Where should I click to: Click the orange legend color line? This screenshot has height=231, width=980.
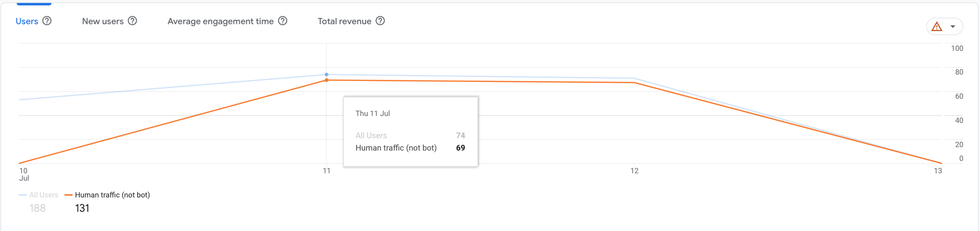click(x=69, y=195)
